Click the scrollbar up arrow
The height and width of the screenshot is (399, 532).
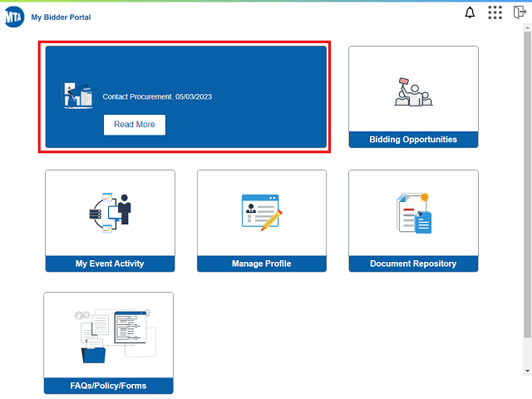pyautogui.click(x=527, y=27)
